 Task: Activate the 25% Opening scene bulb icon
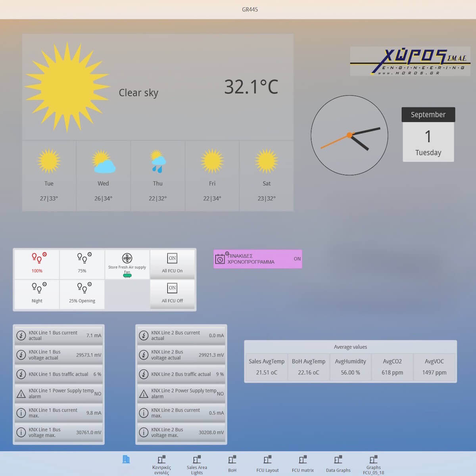pos(84,288)
